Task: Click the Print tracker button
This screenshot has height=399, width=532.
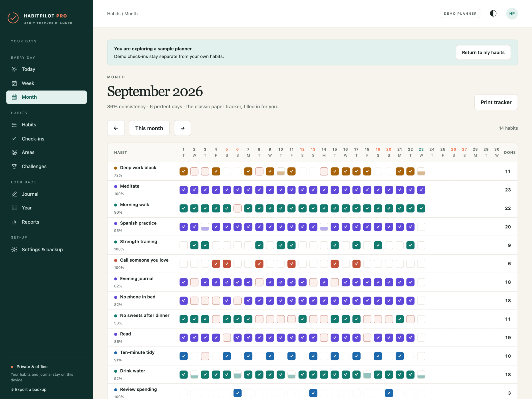Action: [x=496, y=102]
